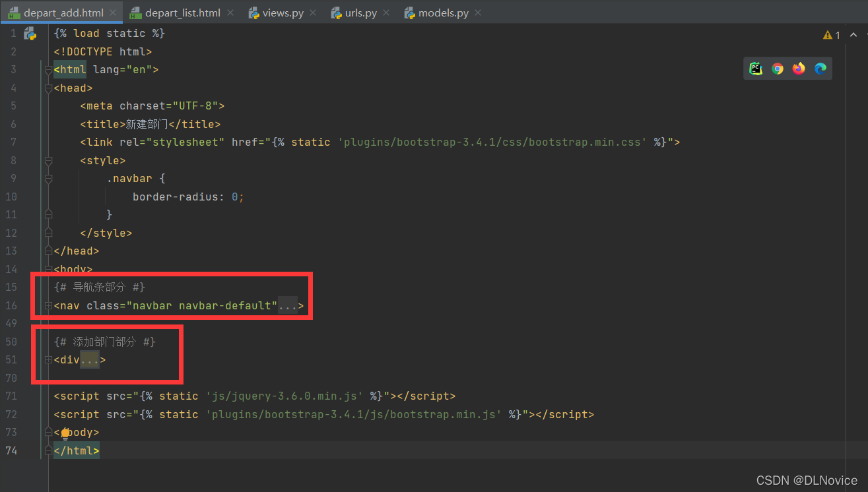This screenshot has width=868, height=492.
Task: Click line number 70 in the gutter
Action: point(11,378)
